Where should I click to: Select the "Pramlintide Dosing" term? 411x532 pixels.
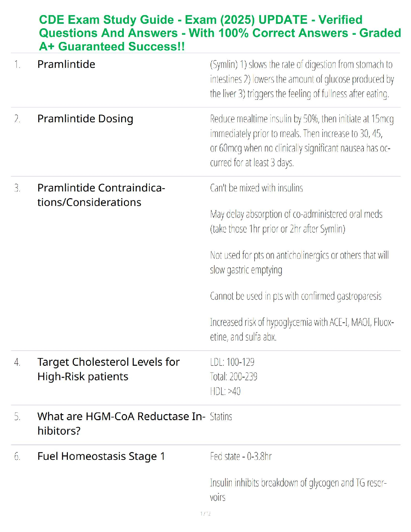click(85, 119)
